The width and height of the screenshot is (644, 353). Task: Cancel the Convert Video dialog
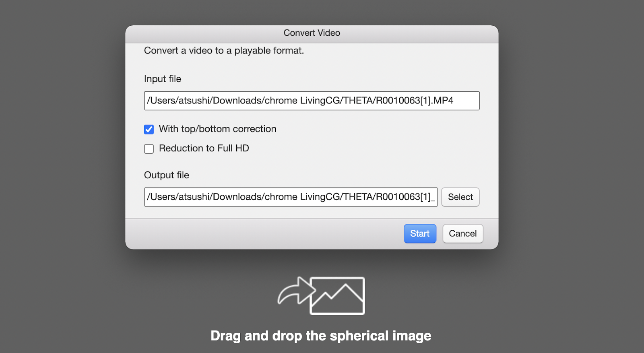click(x=463, y=233)
